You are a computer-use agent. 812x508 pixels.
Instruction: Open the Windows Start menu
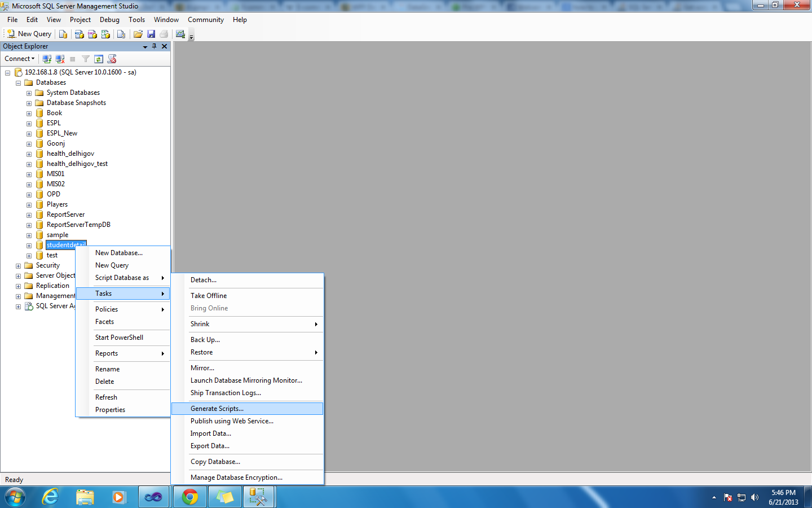coord(15,497)
